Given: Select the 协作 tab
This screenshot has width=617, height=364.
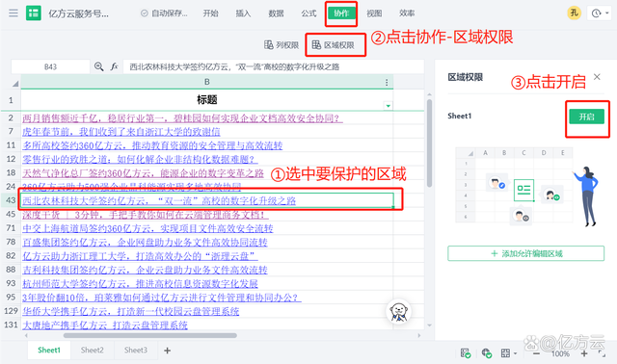Looking at the screenshot, I should [x=341, y=13].
